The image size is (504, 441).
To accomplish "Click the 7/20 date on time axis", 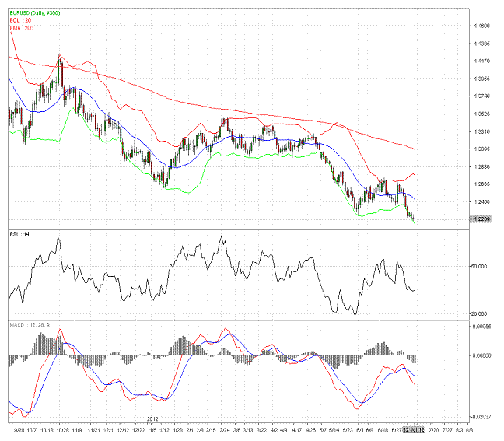I will (432, 429).
